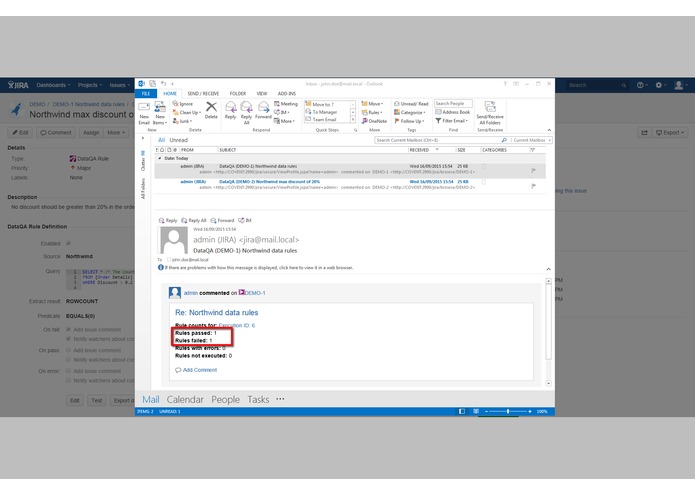Open the Follow Up flag menu

click(409, 121)
